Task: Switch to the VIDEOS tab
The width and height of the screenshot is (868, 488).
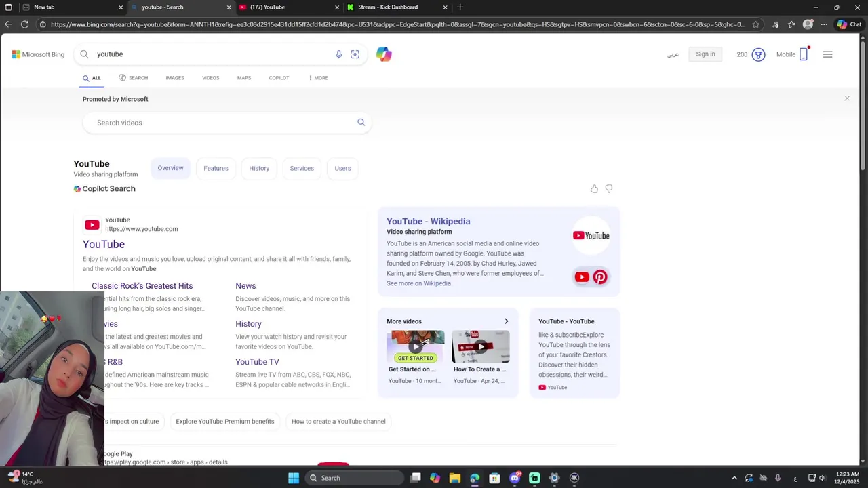Action: pos(210,78)
